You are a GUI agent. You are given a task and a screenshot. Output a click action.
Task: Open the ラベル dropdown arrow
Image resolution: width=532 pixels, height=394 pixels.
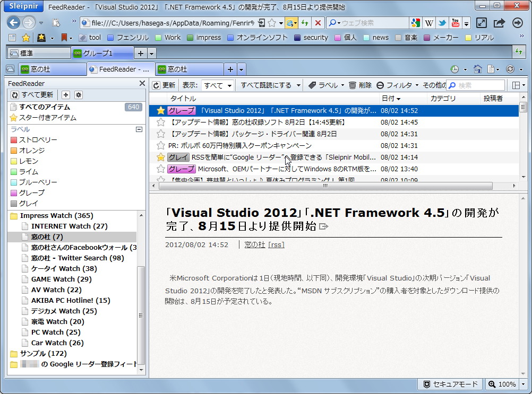(x=342, y=85)
